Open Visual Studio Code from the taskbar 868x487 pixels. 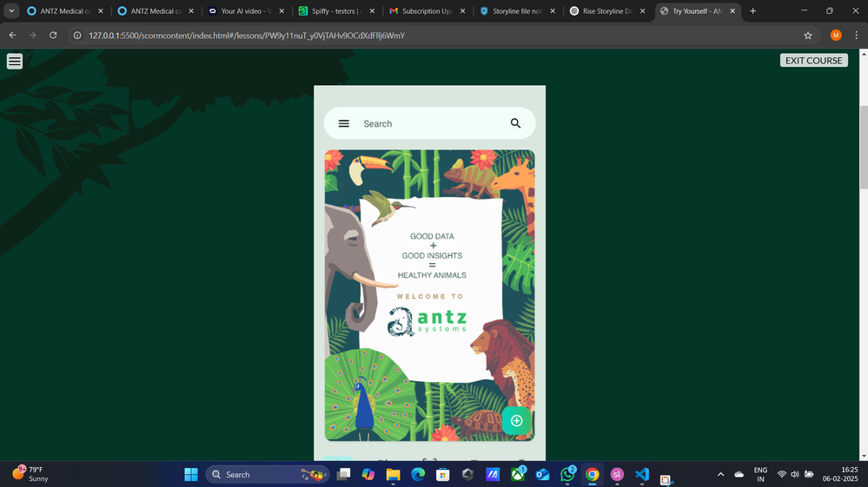coord(642,474)
